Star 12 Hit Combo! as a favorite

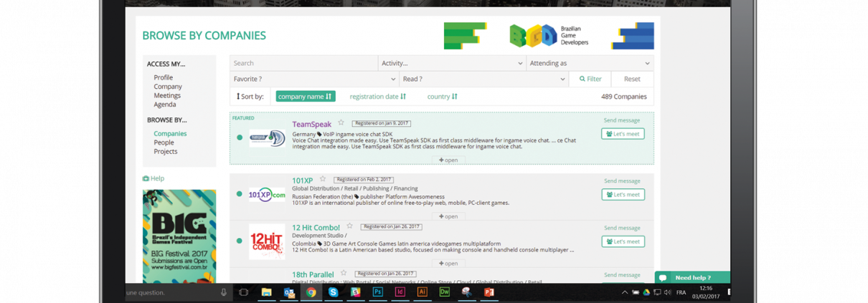click(x=349, y=226)
